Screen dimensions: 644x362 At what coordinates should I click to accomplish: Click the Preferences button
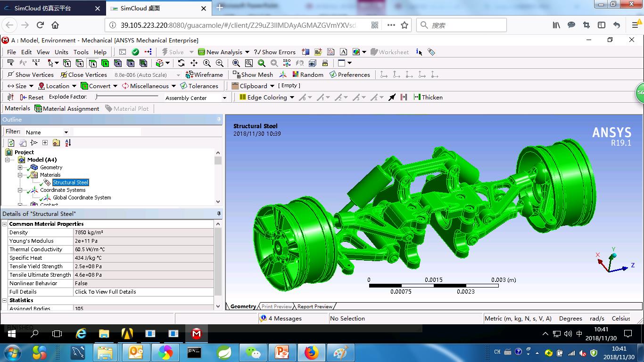point(350,74)
